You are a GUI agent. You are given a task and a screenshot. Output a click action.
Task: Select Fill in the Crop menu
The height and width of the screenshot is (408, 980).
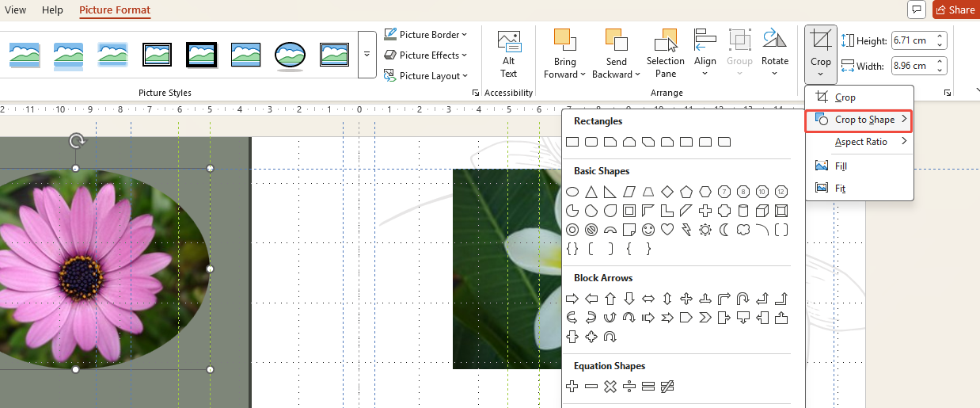click(841, 166)
